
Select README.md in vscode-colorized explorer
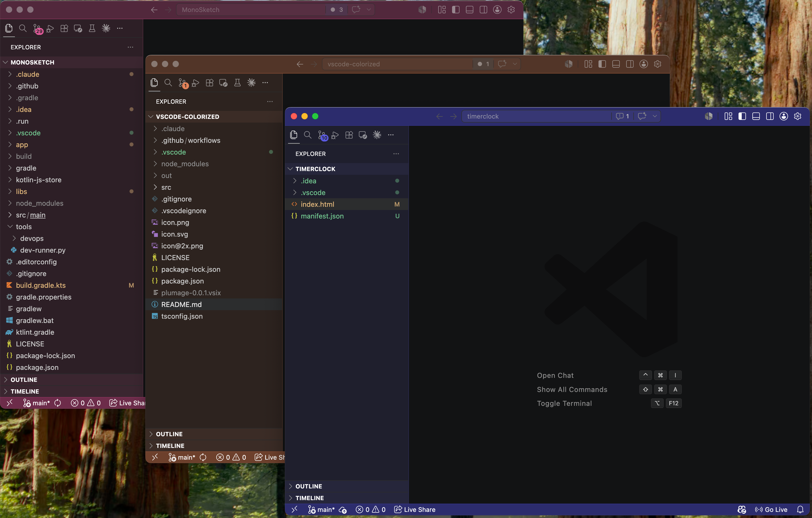click(214, 305)
